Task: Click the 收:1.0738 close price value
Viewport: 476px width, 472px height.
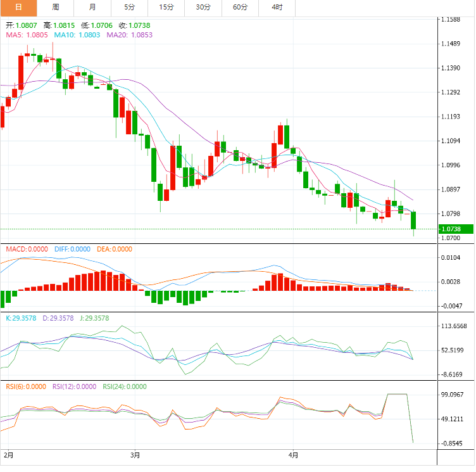Action: point(134,25)
